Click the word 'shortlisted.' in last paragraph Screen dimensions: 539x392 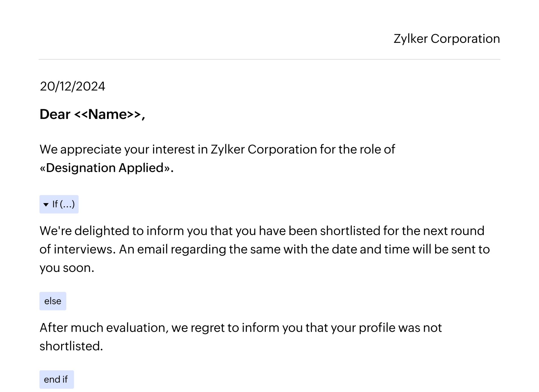point(71,346)
